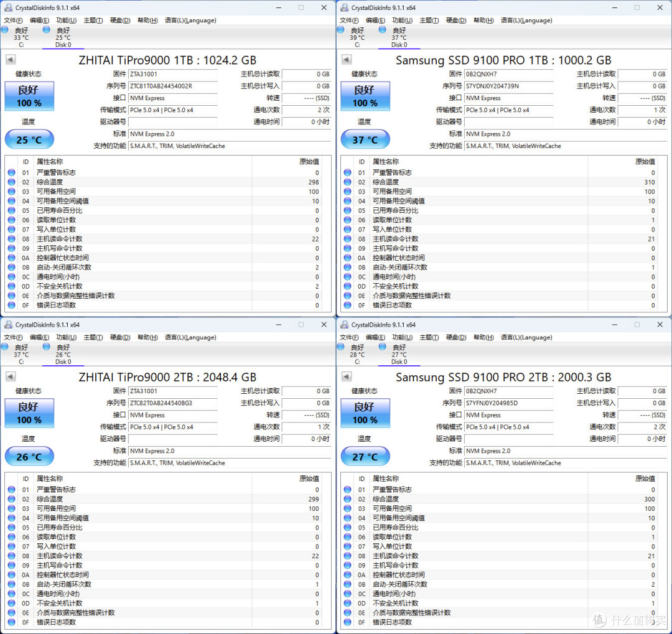Viewport: 672px width, 634px height.
Task: Click the 良好 100 % health button for ZHITAI 1TB
Action: (x=29, y=96)
